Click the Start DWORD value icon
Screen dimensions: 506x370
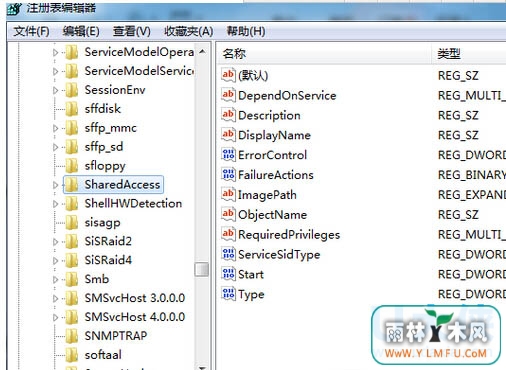tap(228, 274)
